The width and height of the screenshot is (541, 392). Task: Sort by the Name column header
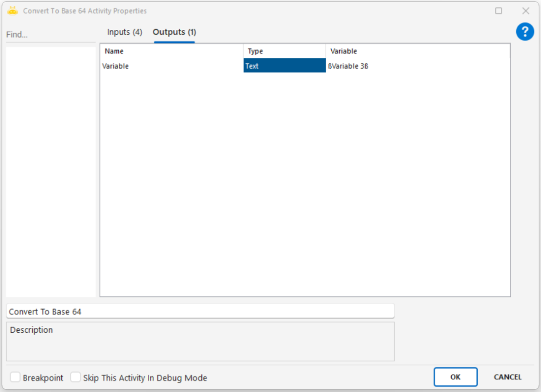click(171, 51)
